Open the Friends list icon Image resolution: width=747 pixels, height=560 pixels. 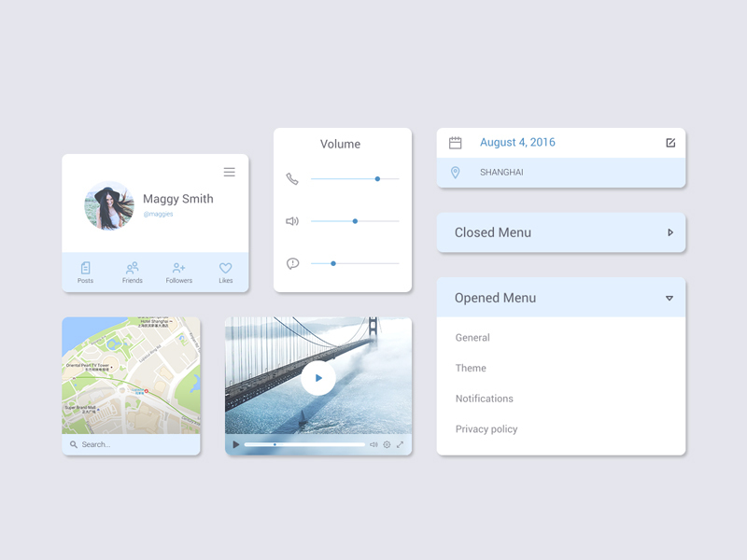tap(132, 270)
